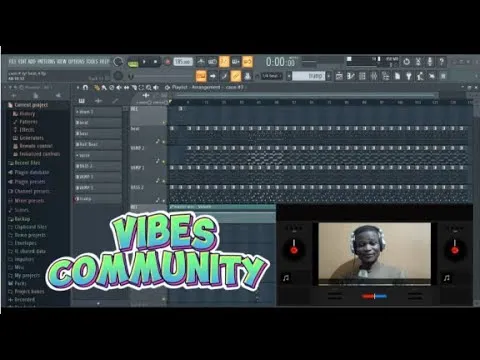Open the TOOLS menu
Viewport: 480px width, 360px height.
[x=92, y=62]
